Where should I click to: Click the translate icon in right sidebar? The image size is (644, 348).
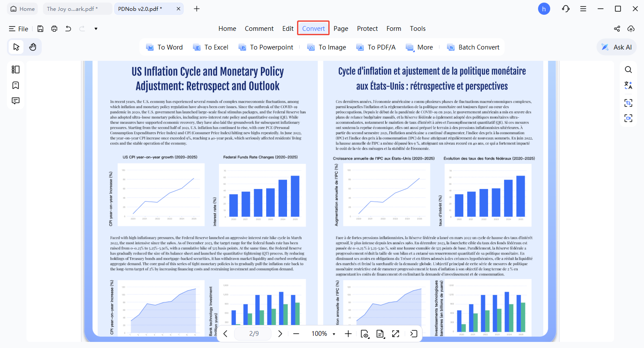point(628,85)
